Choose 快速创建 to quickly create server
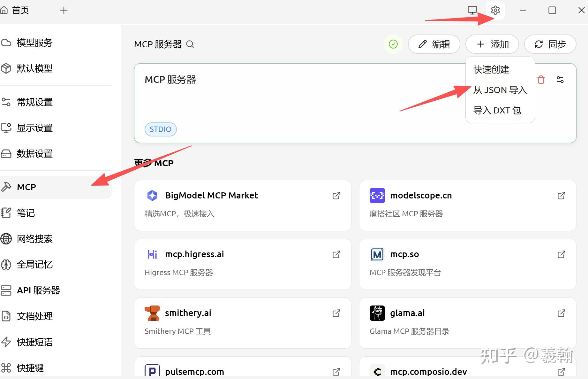Viewport: 588px width, 379px height. coord(491,70)
